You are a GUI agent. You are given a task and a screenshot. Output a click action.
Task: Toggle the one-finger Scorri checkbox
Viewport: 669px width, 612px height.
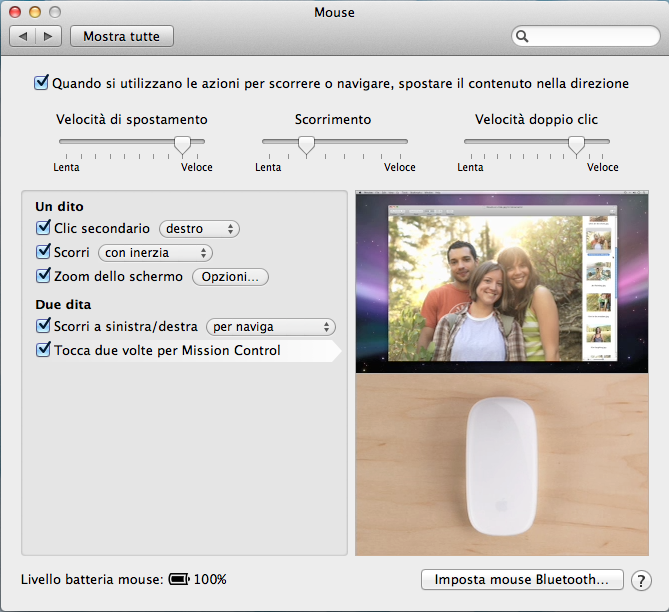pos(43,251)
